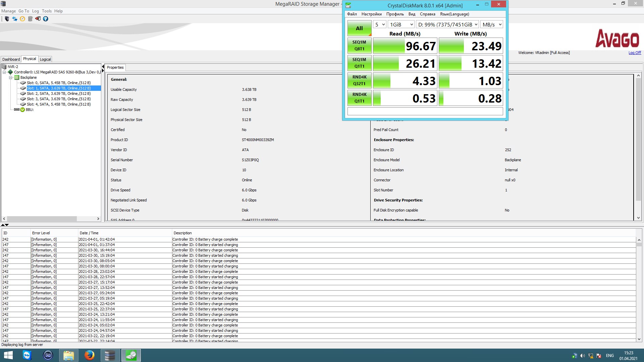Click the drive icon for Slot 4
This screenshot has height=362, width=644.
(x=23, y=104)
